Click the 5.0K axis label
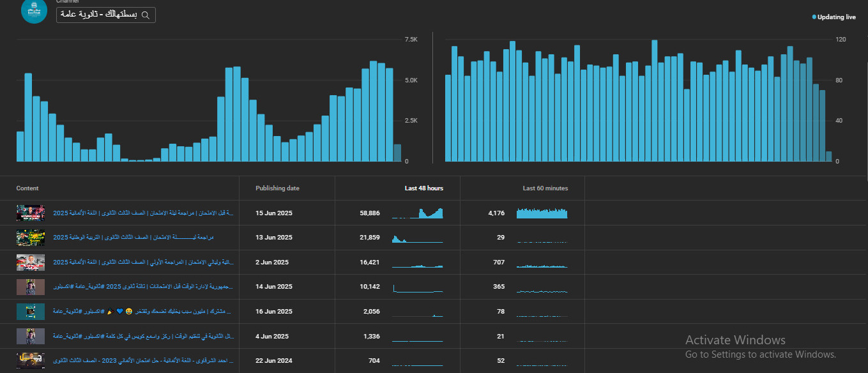The height and width of the screenshot is (373, 868). [x=411, y=80]
